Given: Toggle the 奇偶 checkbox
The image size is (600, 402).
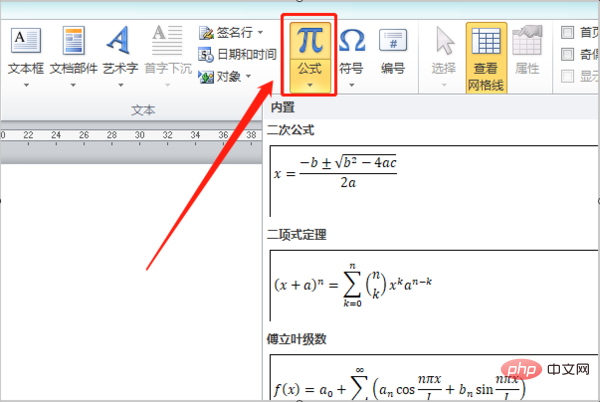Looking at the screenshot, I should point(568,54).
